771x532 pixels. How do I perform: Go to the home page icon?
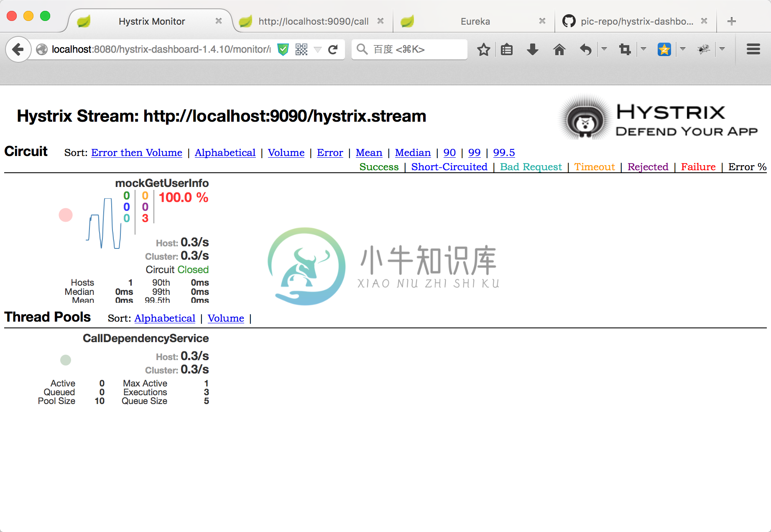[559, 49]
